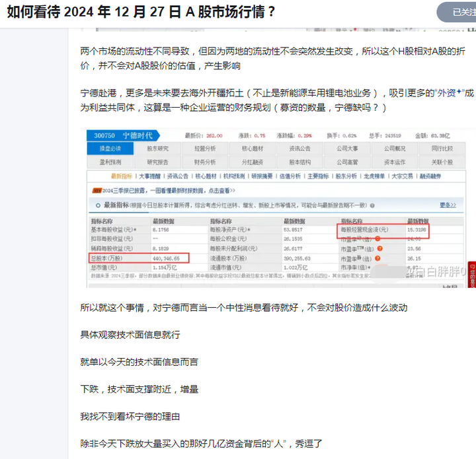
Task: Click the 流通市值 value 1.022万亿
Action: (x=296, y=267)
